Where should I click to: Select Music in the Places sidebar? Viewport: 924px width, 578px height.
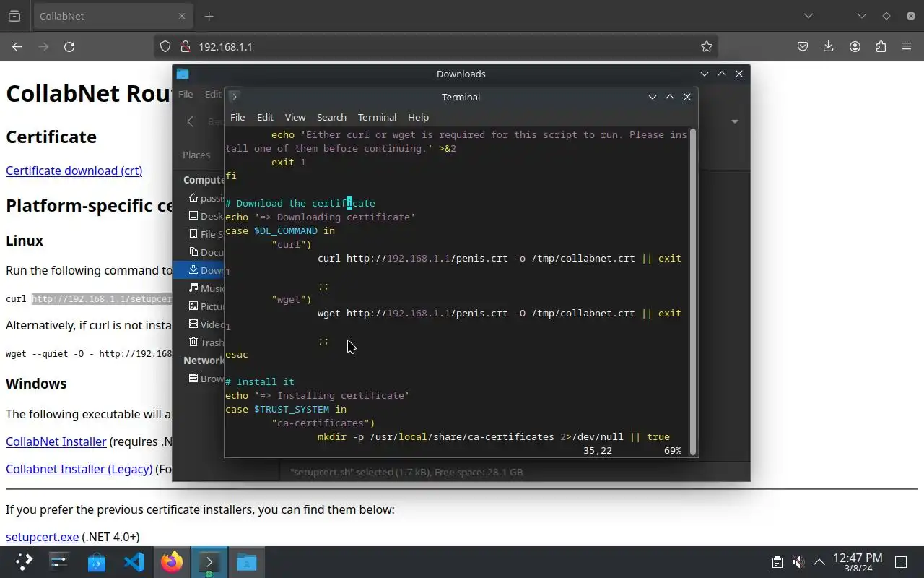pyautogui.click(x=205, y=288)
